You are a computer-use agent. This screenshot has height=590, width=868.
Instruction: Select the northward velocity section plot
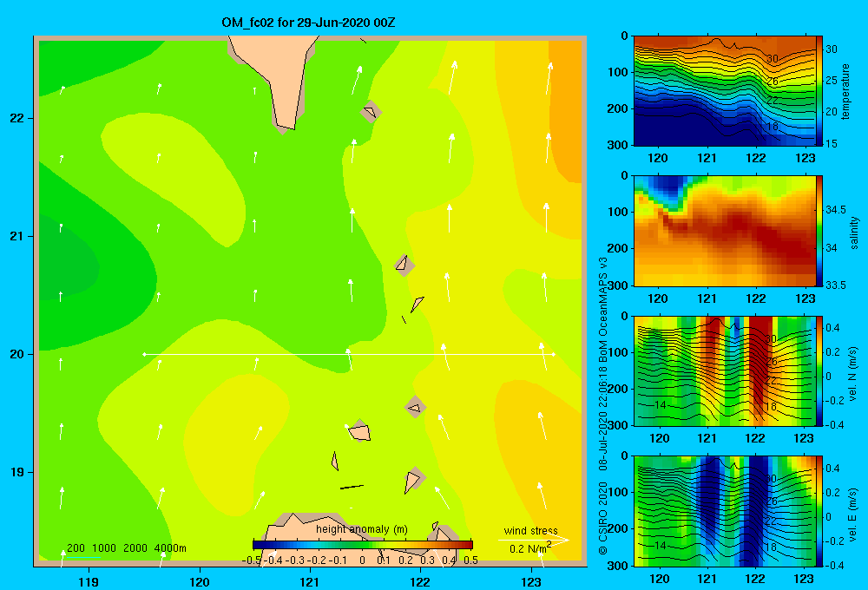[x=725, y=370]
